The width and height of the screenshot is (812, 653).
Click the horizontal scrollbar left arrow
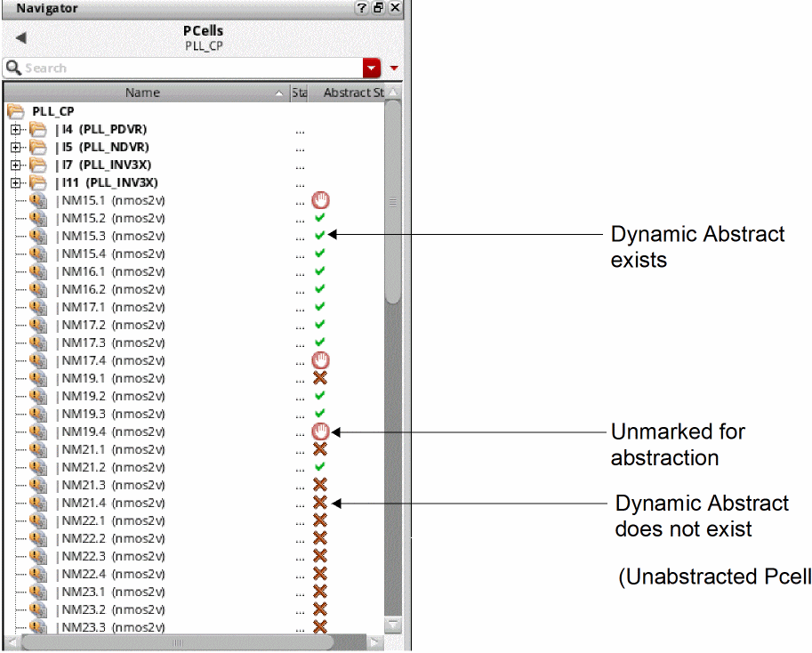coord(12,642)
